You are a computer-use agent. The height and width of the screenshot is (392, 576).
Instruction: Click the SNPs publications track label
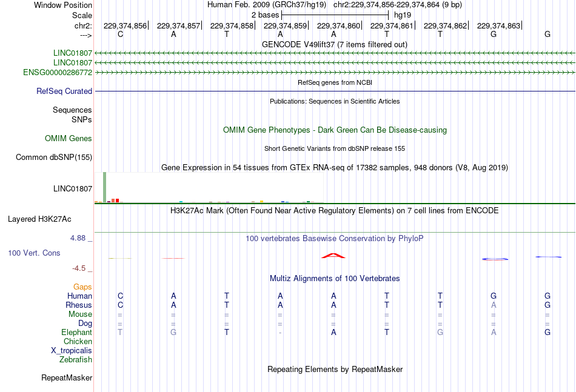(x=82, y=119)
